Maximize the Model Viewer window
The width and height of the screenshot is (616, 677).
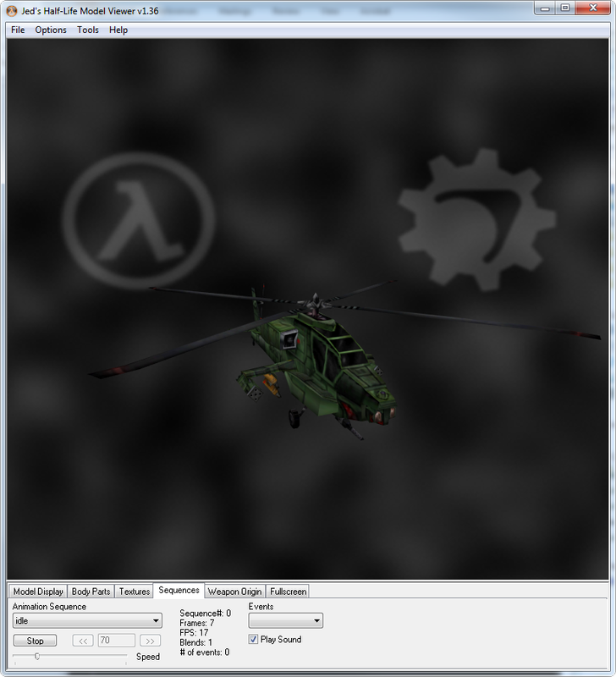(x=565, y=8)
